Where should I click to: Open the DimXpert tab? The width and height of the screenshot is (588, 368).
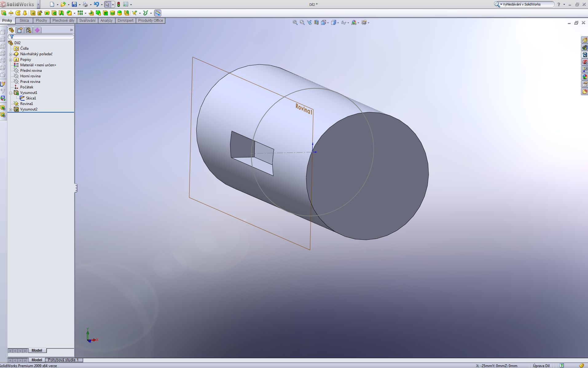[125, 21]
